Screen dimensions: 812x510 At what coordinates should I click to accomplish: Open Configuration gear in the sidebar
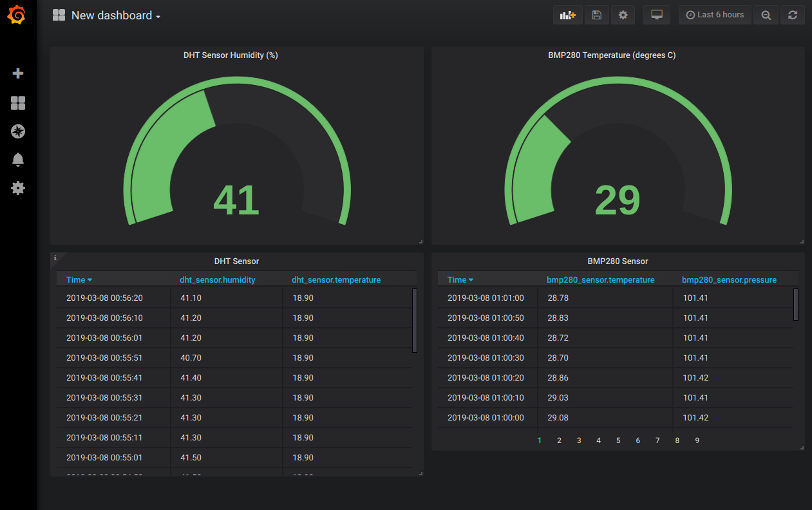click(x=18, y=188)
